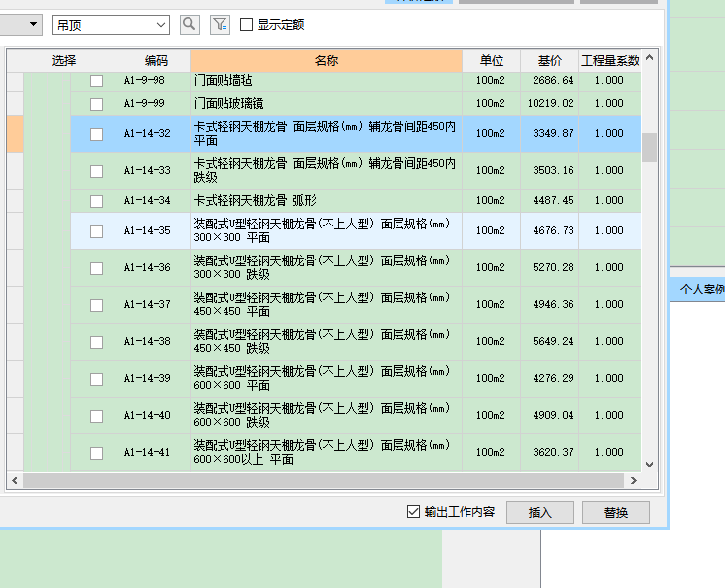Image resolution: width=725 pixels, height=588 pixels.
Task: Select the 门面贴玻璃镜 item name
Action: click(229, 103)
